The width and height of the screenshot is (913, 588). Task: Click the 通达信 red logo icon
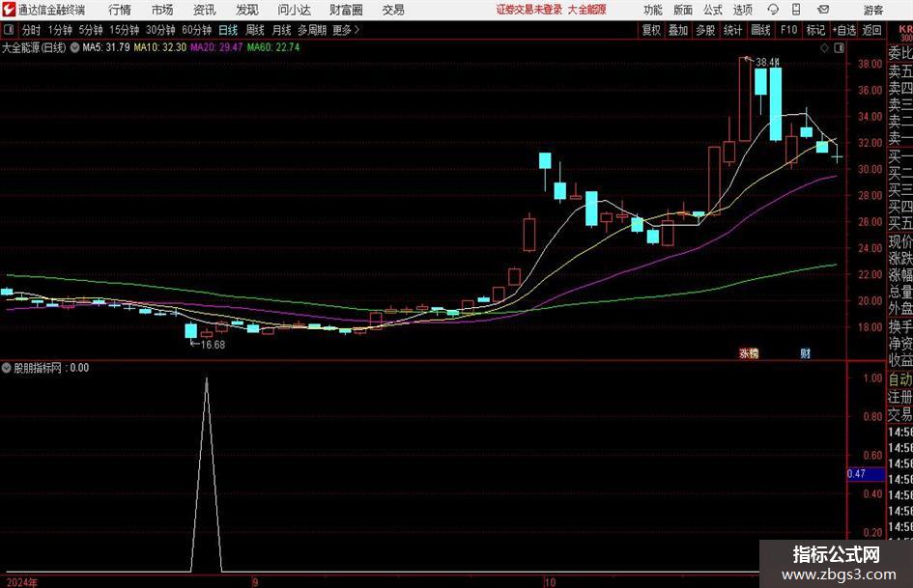tap(9, 10)
